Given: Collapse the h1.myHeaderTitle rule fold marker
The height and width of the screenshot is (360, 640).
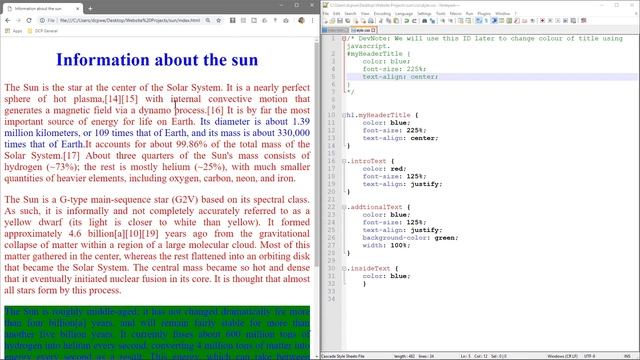Looking at the screenshot, I should click(x=344, y=115).
